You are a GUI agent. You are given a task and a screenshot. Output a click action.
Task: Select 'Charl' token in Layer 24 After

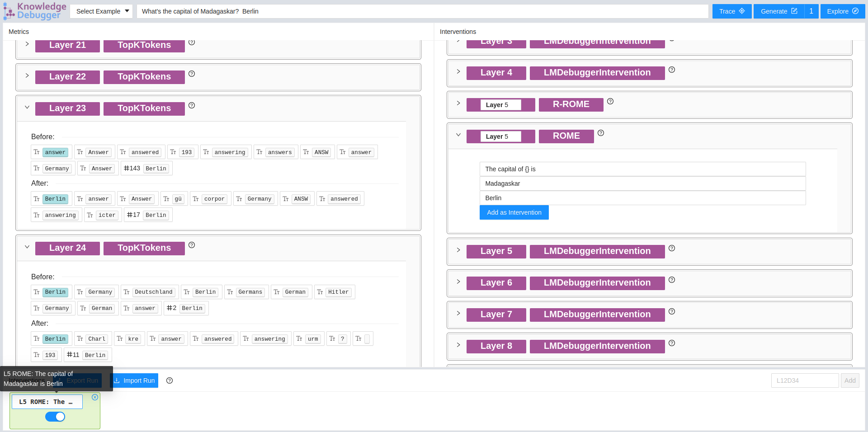(x=92, y=339)
